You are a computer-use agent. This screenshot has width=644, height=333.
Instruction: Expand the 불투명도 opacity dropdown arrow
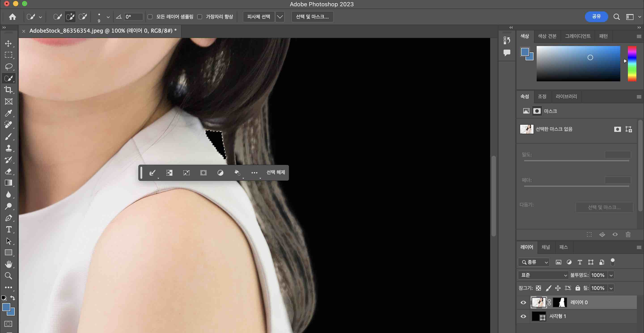(x=611, y=275)
